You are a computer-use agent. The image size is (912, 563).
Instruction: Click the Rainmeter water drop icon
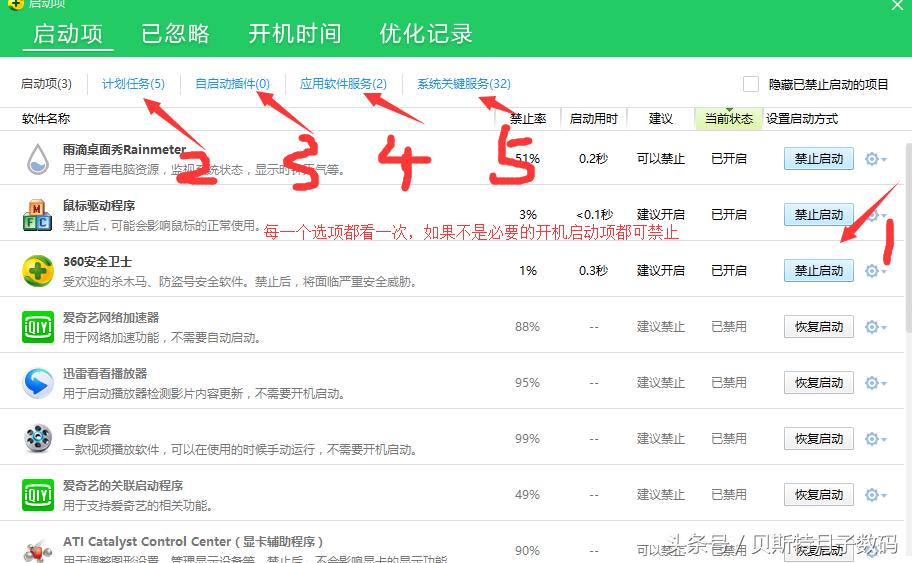click(x=38, y=159)
